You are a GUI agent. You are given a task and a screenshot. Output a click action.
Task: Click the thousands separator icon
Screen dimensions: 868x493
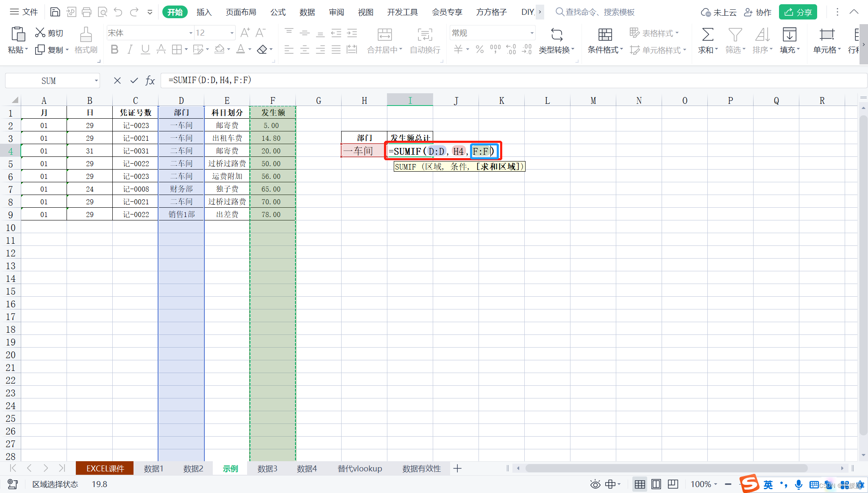495,50
